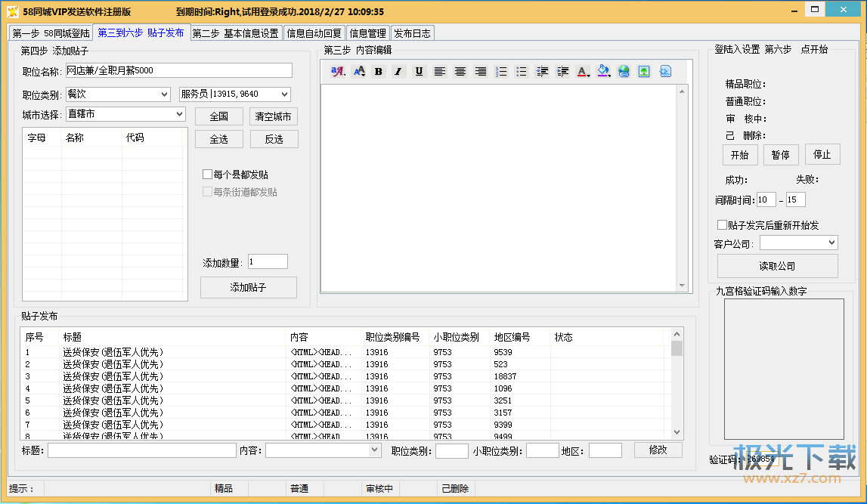The image size is (867, 504).
Task: Click the content editor scrollbar down arrow
Action: click(682, 286)
